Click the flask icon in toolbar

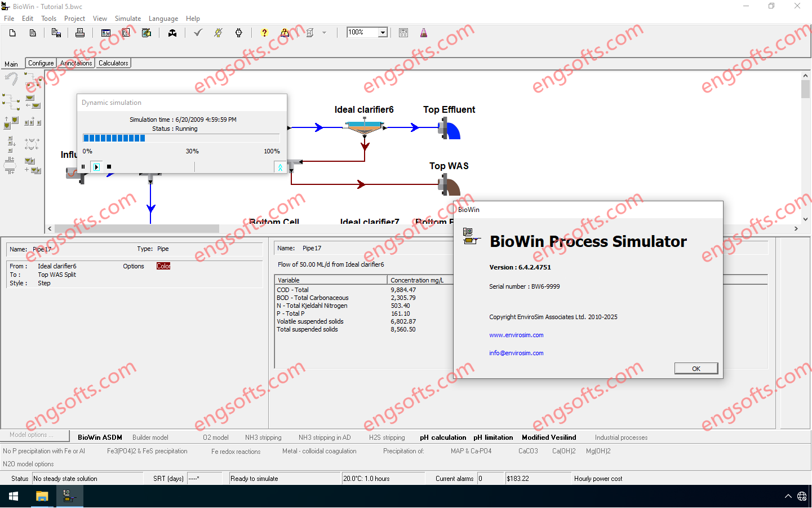click(424, 33)
